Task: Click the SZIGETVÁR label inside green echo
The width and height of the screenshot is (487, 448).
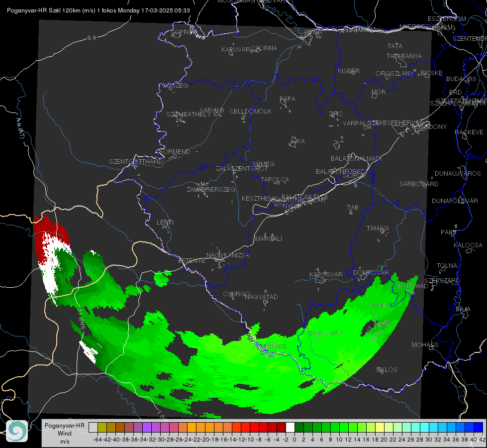Action: click(x=325, y=334)
